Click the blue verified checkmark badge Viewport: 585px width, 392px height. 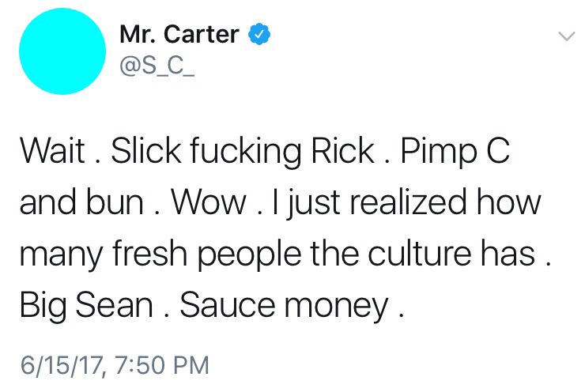pyautogui.click(x=259, y=34)
